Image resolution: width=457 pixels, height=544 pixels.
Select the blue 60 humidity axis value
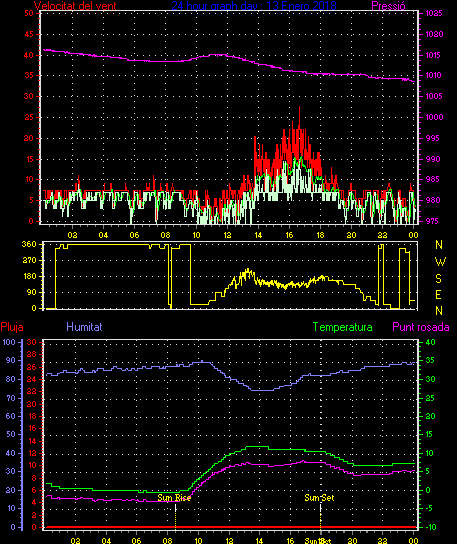click(x=11, y=416)
